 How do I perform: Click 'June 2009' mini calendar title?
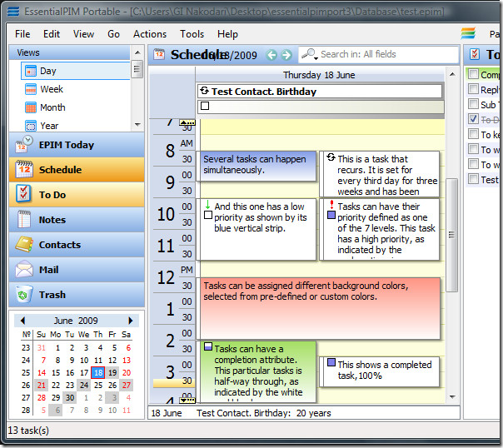(x=76, y=321)
